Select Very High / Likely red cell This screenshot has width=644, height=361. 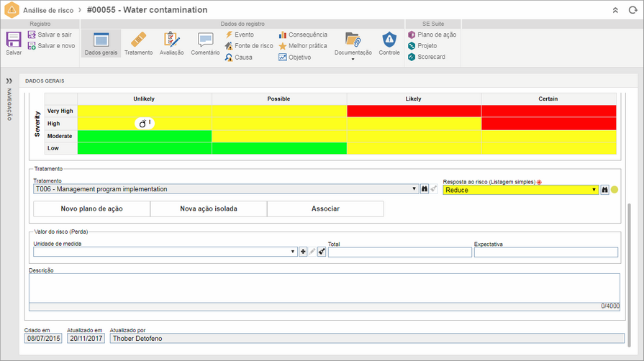[x=414, y=111]
